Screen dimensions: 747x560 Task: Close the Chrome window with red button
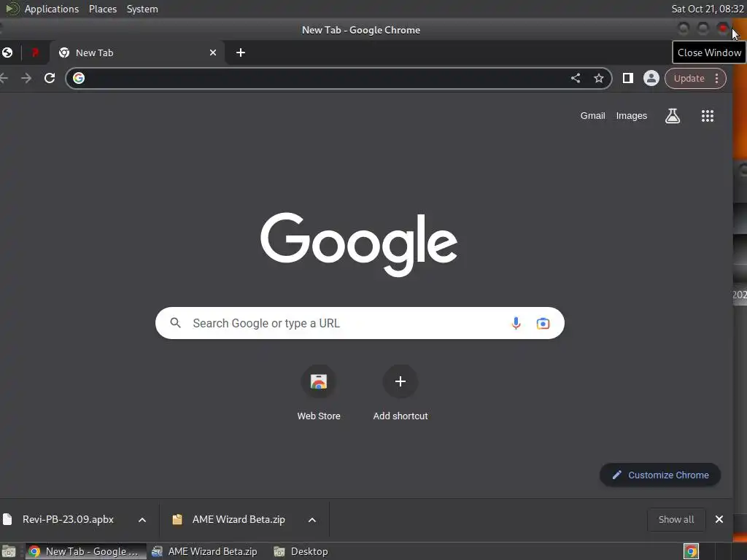(723, 29)
